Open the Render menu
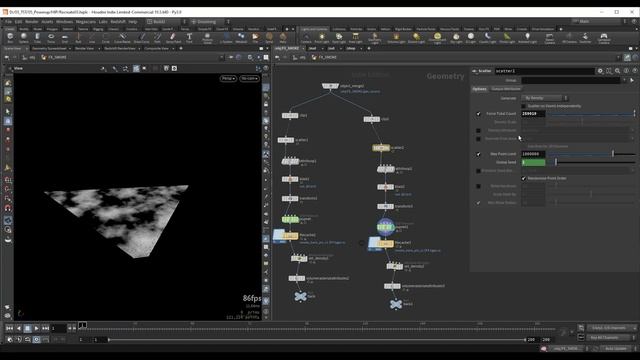Image resolution: width=640 pixels, height=360 pixels. 31,22
